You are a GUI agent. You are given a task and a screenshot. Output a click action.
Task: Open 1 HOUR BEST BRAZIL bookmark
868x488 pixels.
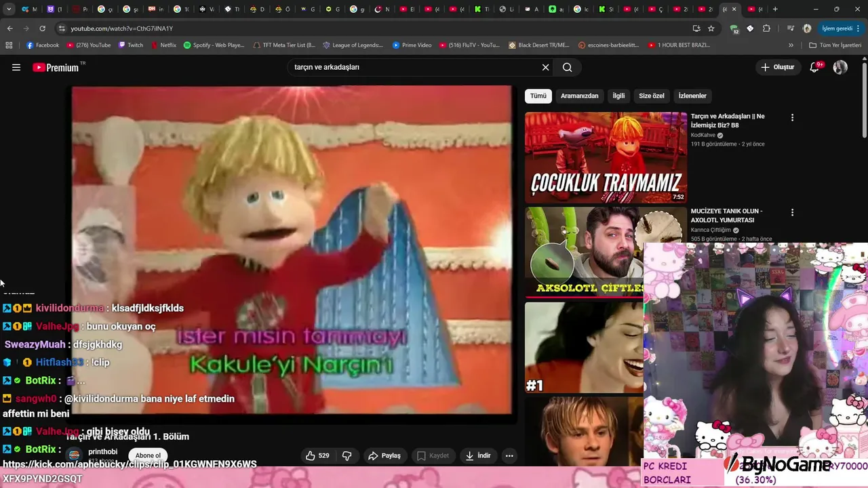(678, 45)
